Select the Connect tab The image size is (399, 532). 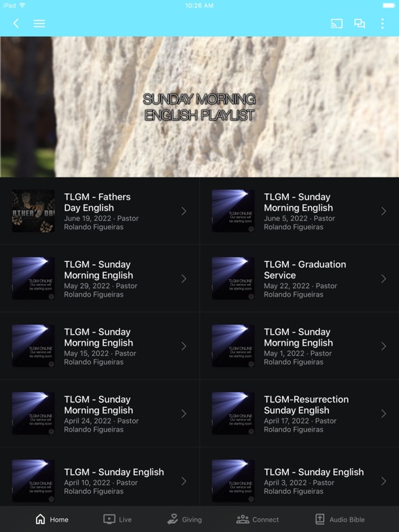click(258, 519)
